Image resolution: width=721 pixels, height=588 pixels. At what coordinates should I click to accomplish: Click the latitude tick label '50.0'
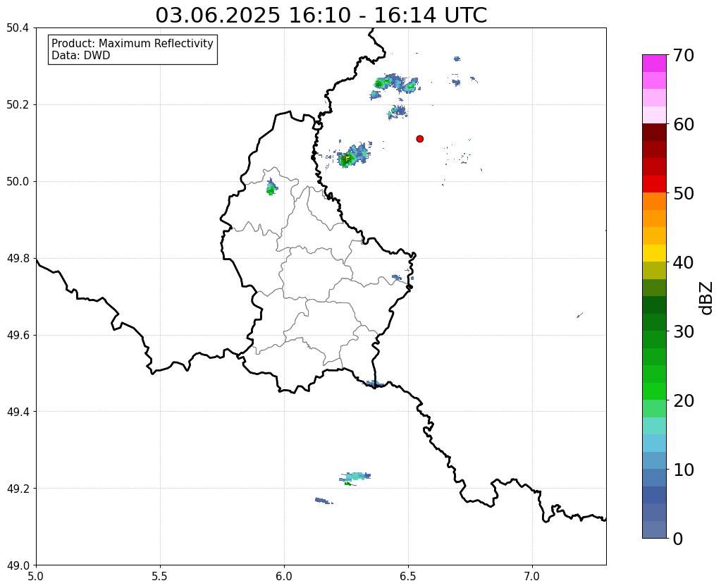click(x=18, y=182)
